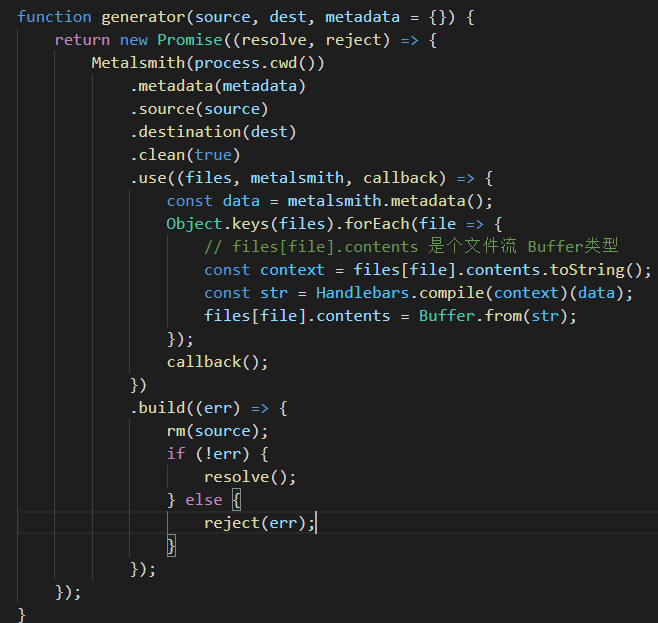658x623 pixels.
Task: Click the .source(source) method call
Action: coord(199,108)
